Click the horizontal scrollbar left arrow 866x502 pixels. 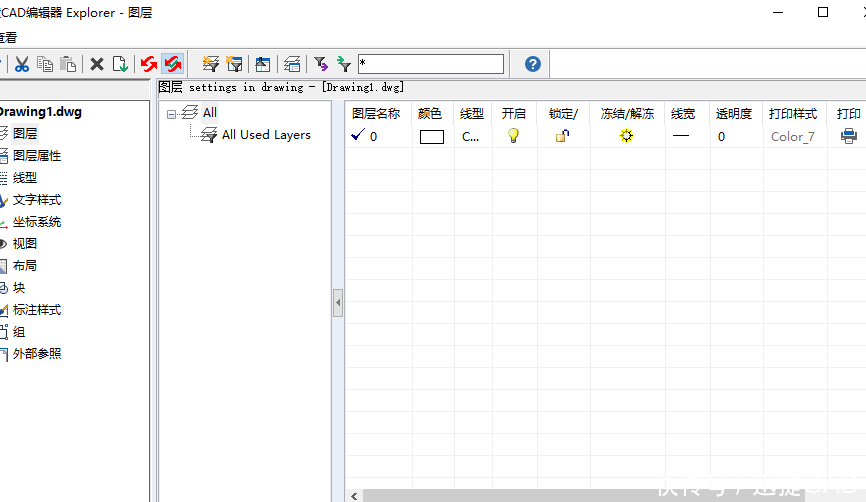tap(354, 496)
